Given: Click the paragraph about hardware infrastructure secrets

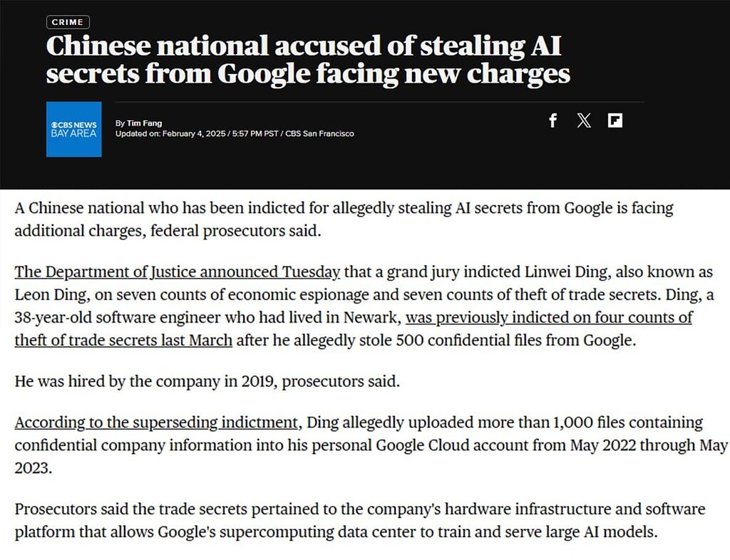Looking at the screenshot, I should click(356, 520).
